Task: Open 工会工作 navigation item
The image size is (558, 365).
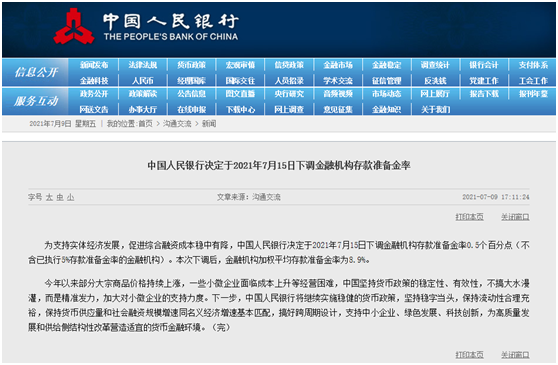Action: [x=533, y=81]
